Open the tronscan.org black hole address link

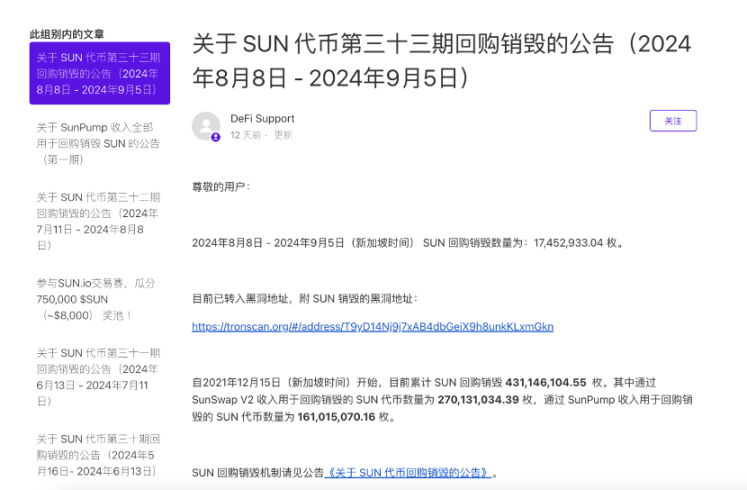[x=373, y=327]
